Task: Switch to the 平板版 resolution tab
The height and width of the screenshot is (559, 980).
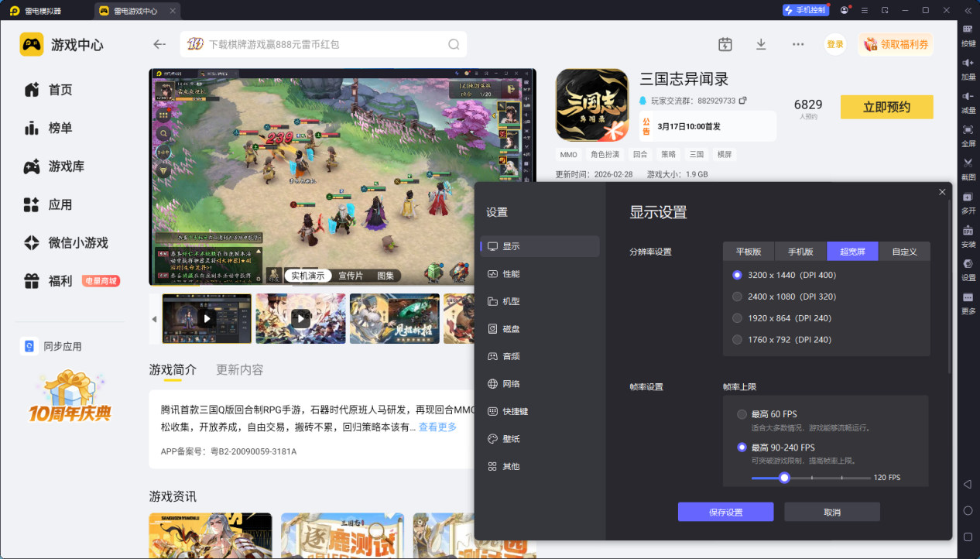Action: pos(749,252)
